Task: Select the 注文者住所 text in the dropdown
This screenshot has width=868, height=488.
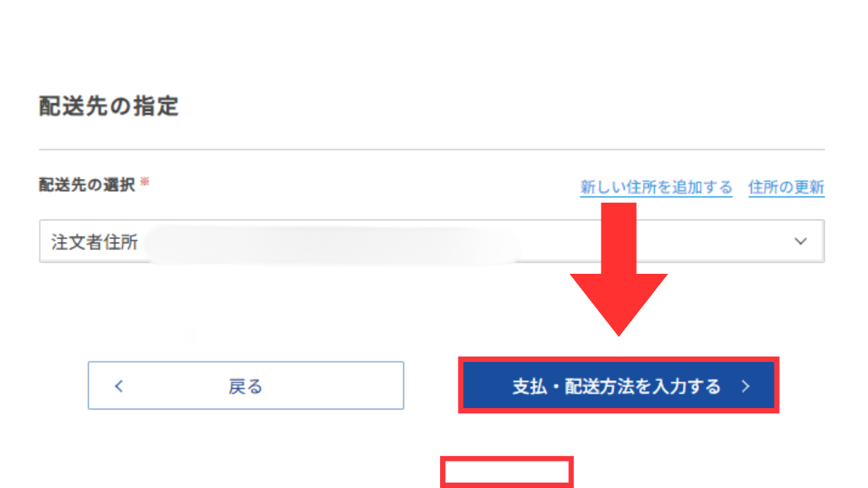Action: pos(94,242)
